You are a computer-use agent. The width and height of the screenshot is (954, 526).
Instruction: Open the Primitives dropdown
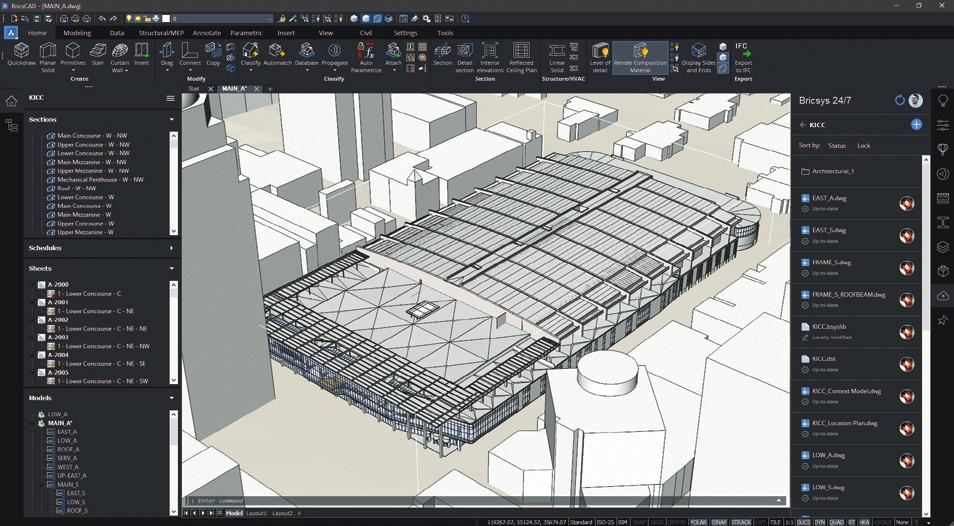click(x=73, y=69)
